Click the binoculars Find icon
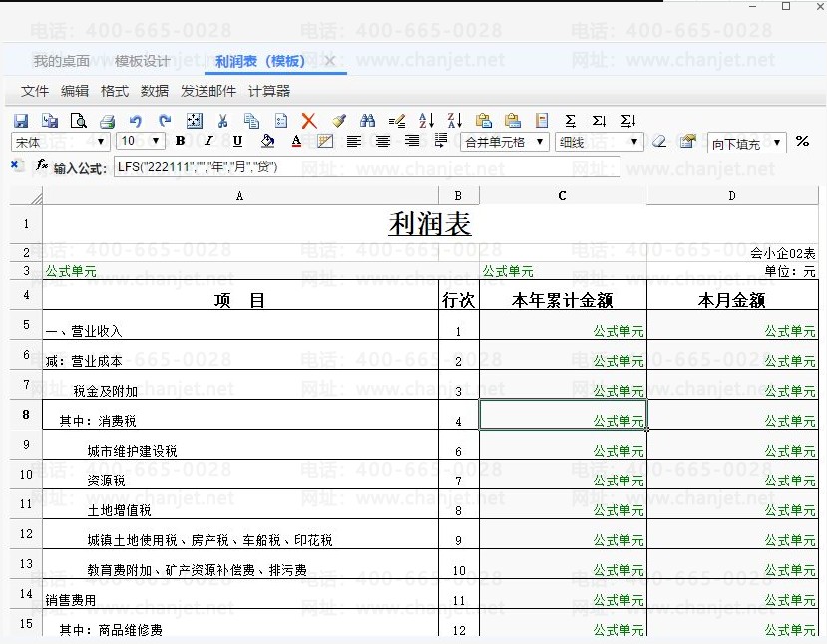 (367, 121)
